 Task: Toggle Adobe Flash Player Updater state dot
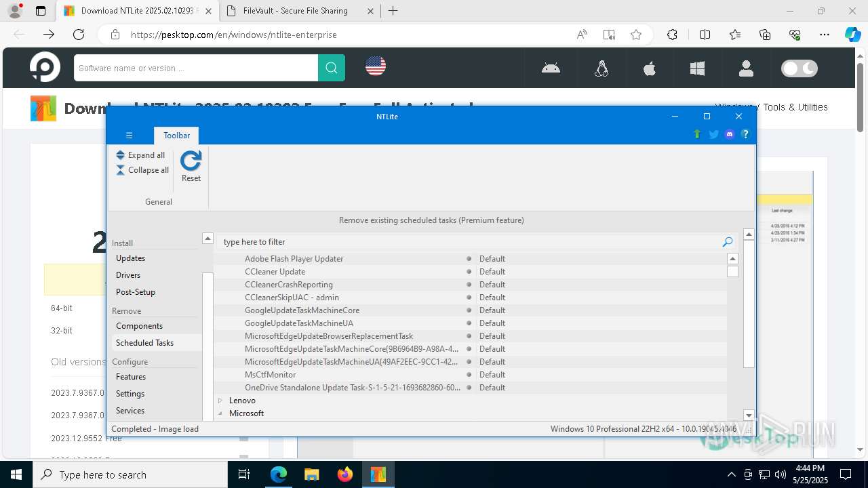coord(469,259)
